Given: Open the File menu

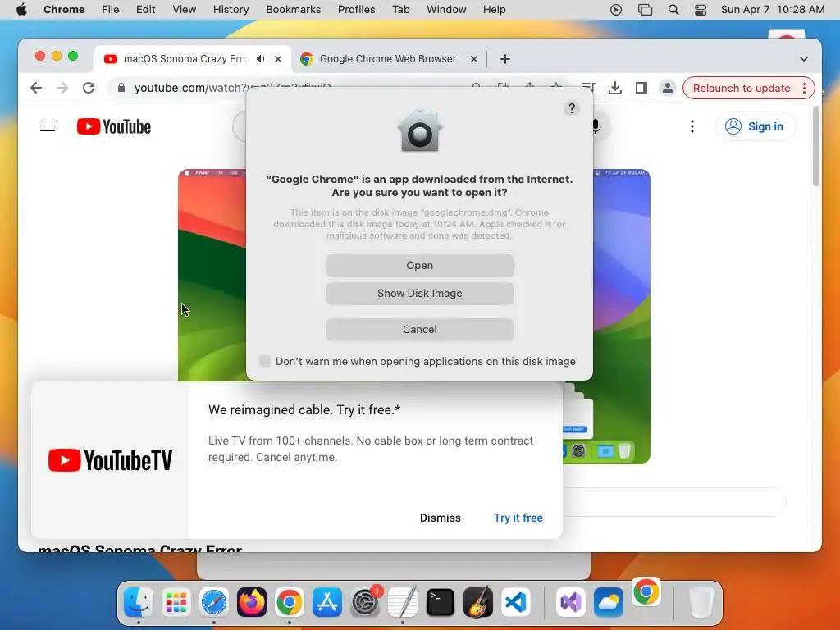Looking at the screenshot, I should [111, 10].
